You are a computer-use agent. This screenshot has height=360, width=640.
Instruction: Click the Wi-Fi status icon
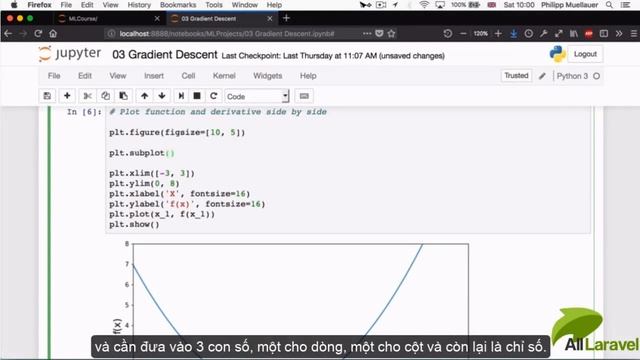tap(424, 5)
